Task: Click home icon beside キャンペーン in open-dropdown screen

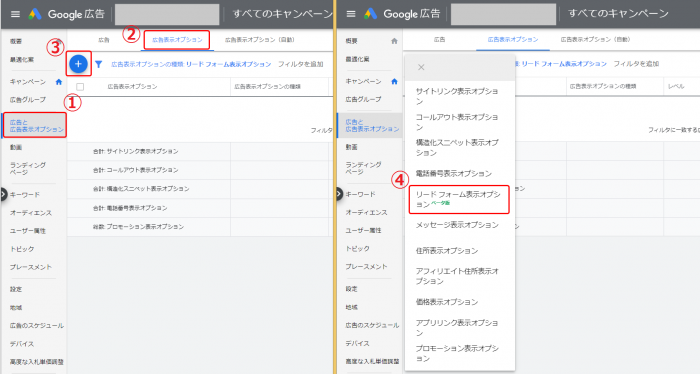Action: (x=394, y=82)
